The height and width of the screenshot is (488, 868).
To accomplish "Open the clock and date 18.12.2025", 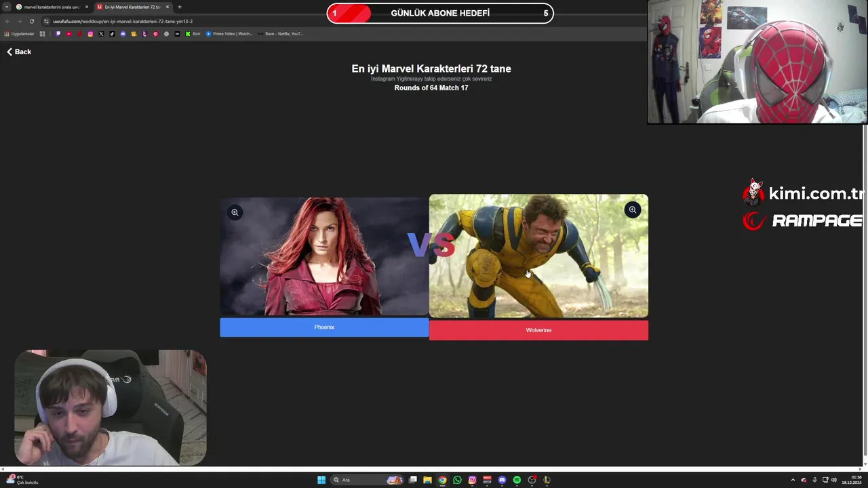I will pos(852,480).
